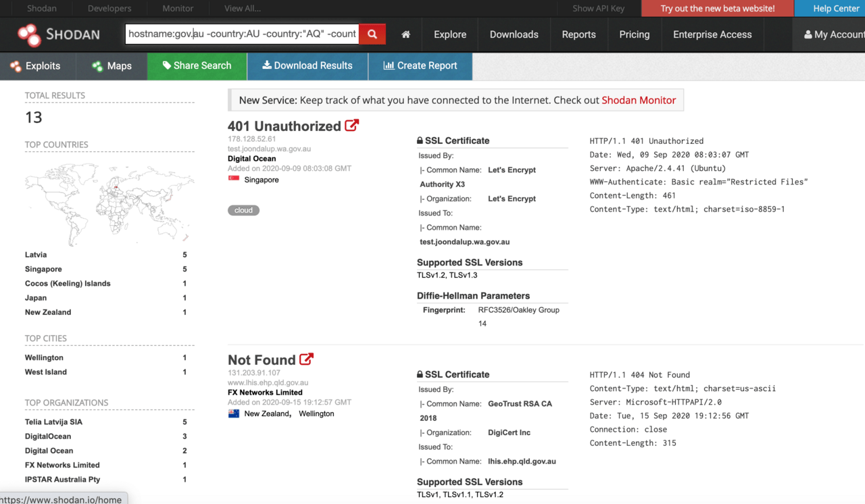Open external link icon next to 401 Unauthorized
Image resolution: width=865 pixels, height=504 pixels.
[x=352, y=126]
